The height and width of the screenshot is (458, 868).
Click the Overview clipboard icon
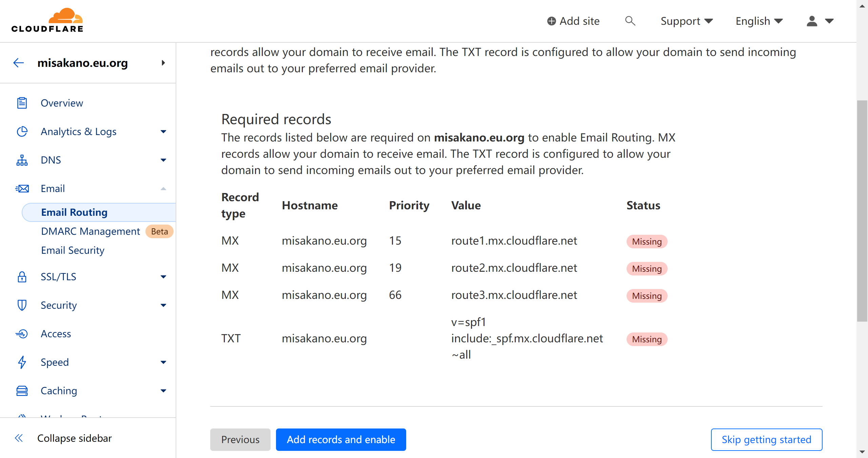point(22,103)
